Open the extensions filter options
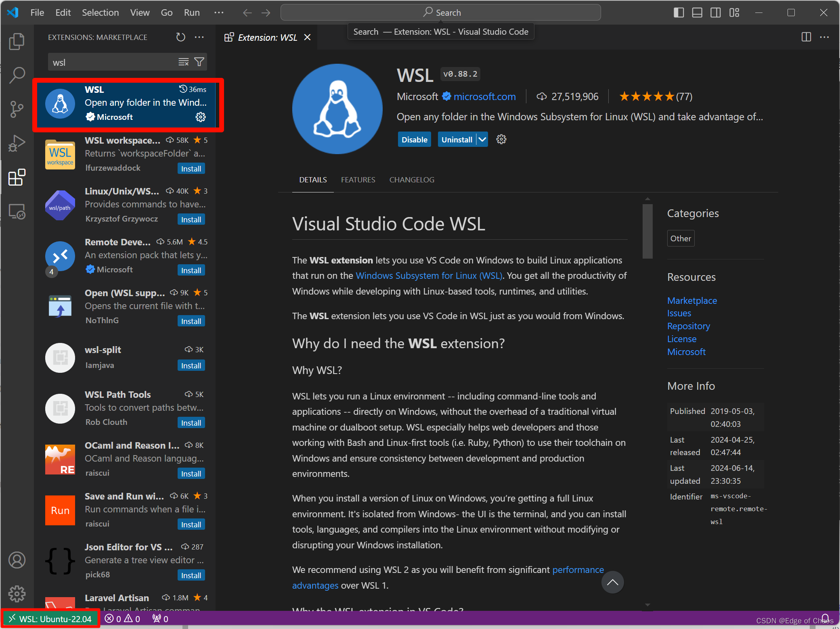This screenshot has height=629, width=840. [x=199, y=62]
